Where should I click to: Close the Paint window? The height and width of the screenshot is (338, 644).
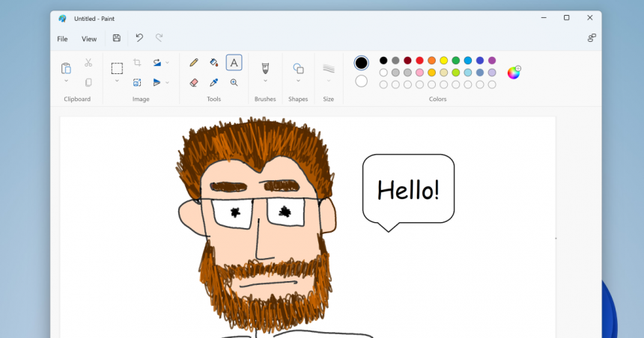pyautogui.click(x=590, y=18)
